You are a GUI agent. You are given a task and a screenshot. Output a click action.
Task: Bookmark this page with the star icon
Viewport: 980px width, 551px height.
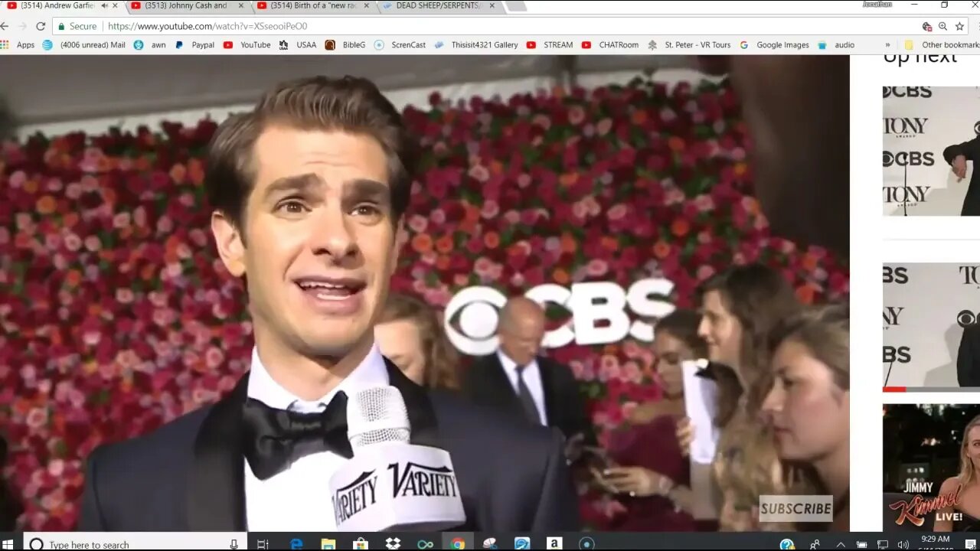pyautogui.click(x=959, y=26)
